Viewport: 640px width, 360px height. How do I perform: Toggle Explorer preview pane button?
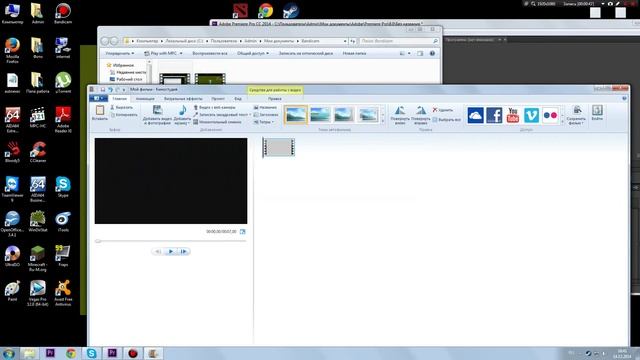click(420, 53)
